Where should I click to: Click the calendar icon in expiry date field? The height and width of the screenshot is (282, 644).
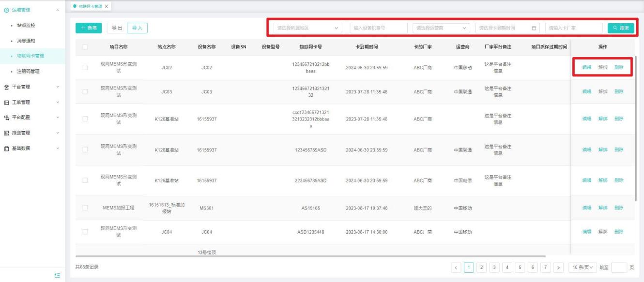pyautogui.click(x=534, y=28)
